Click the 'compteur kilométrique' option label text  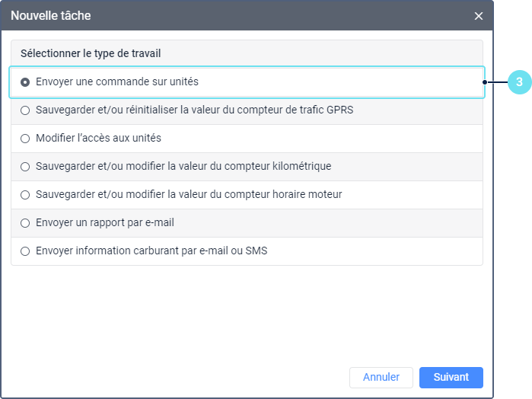coord(183,166)
